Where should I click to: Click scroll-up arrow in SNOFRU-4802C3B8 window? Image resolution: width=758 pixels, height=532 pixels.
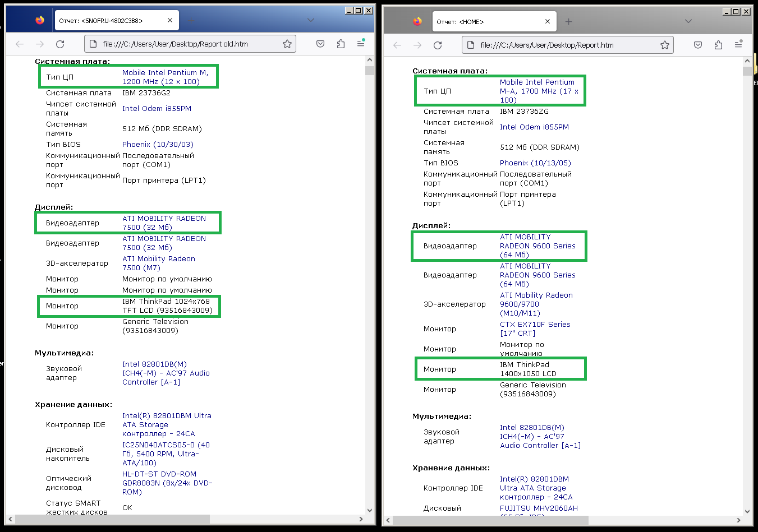tap(369, 60)
